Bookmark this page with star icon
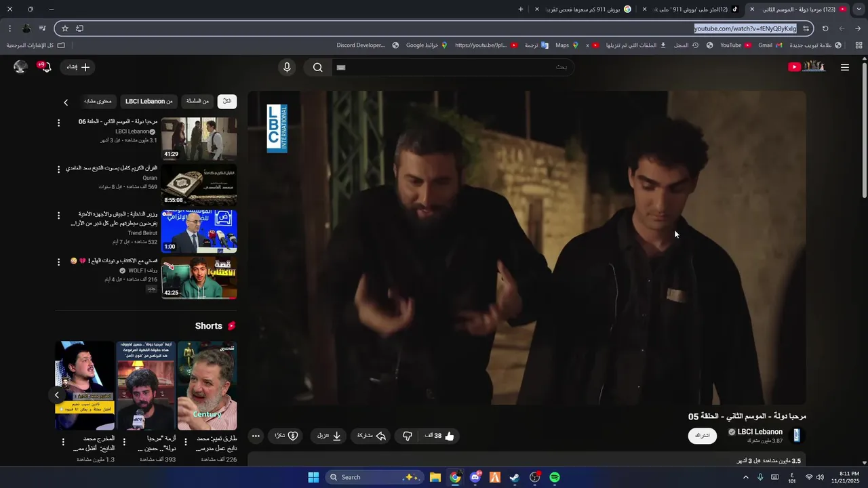This screenshot has width=868, height=488. (65, 28)
